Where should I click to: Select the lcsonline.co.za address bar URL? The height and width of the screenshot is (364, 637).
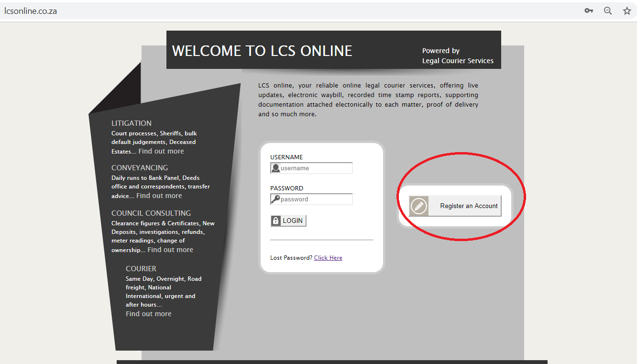[31, 11]
